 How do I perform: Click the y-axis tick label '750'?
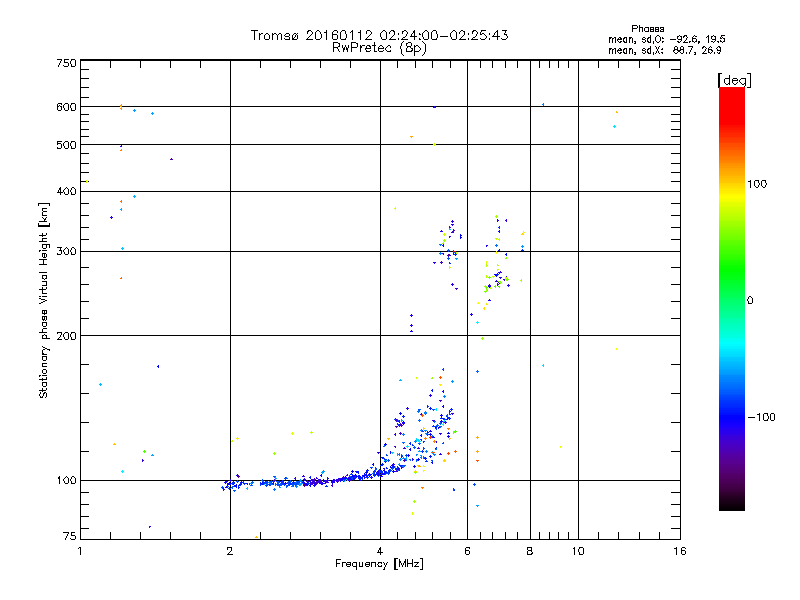click(x=67, y=63)
